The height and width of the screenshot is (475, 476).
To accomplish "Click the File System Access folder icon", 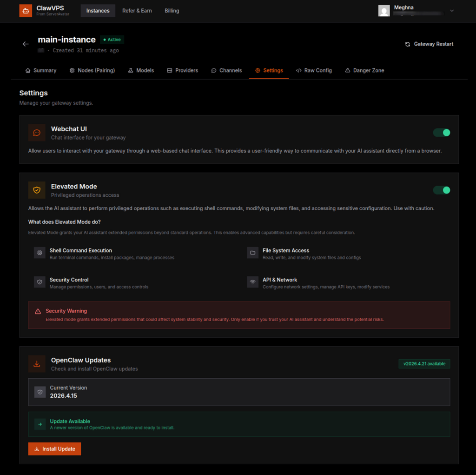I will [252, 253].
